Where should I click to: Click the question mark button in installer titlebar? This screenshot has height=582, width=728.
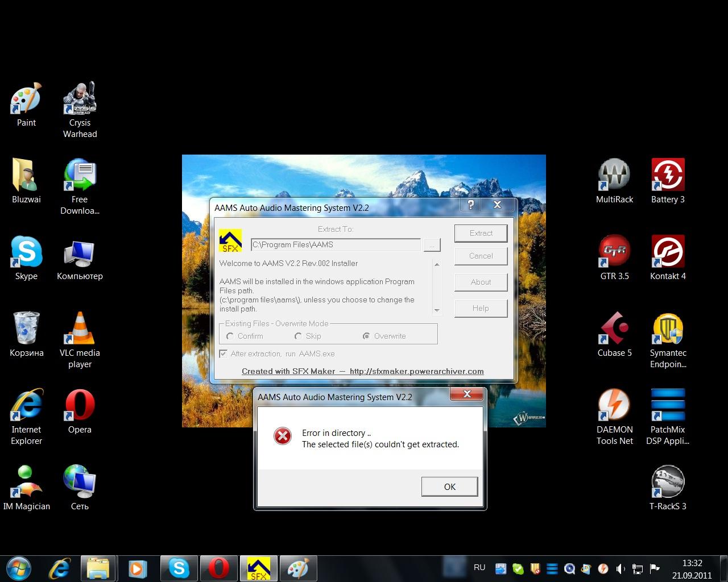(470, 205)
